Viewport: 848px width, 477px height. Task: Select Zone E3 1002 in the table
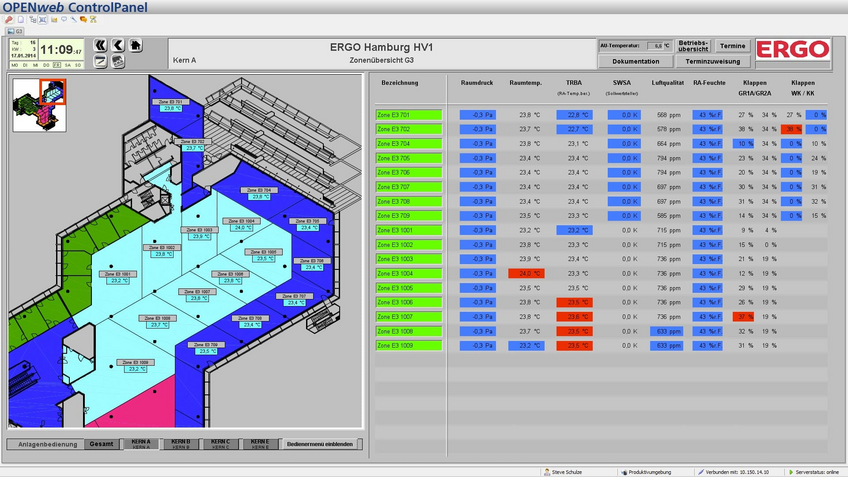coord(409,244)
